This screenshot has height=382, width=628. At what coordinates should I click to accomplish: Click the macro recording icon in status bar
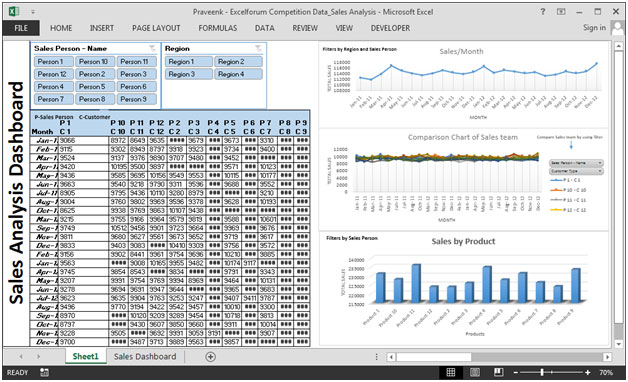pyautogui.click(x=44, y=372)
